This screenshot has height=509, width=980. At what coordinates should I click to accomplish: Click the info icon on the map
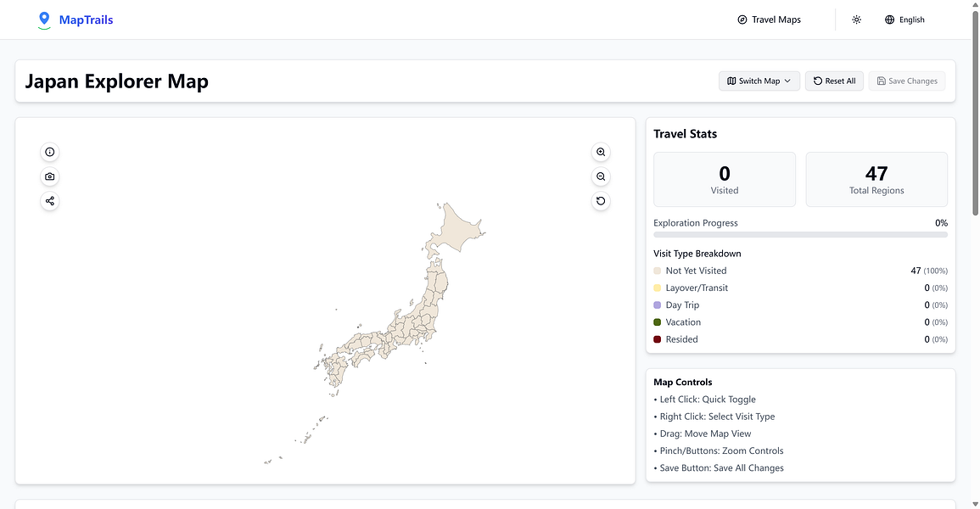50,152
